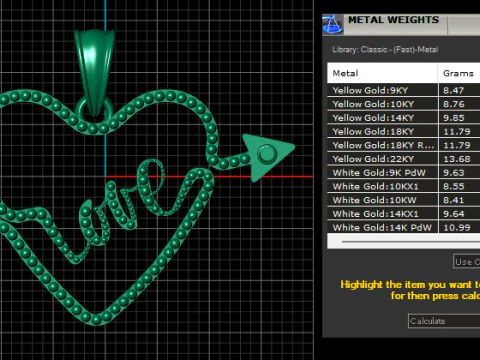The height and width of the screenshot is (360, 480).
Task: Click the 10.99 grams value
Action: tap(457, 228)
